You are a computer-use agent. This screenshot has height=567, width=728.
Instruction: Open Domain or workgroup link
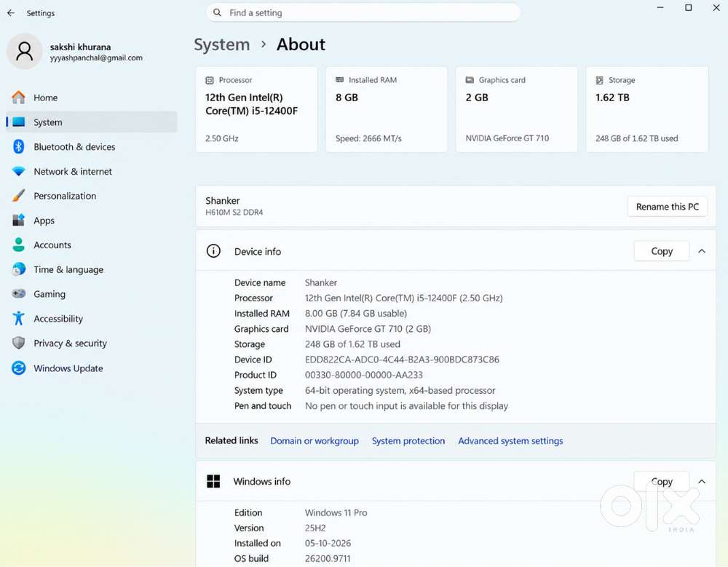(314, 440)
